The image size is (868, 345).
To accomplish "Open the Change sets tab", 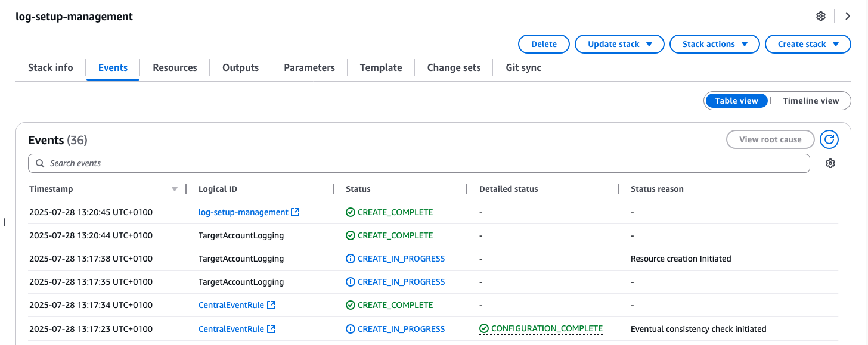I will point(454,67).
